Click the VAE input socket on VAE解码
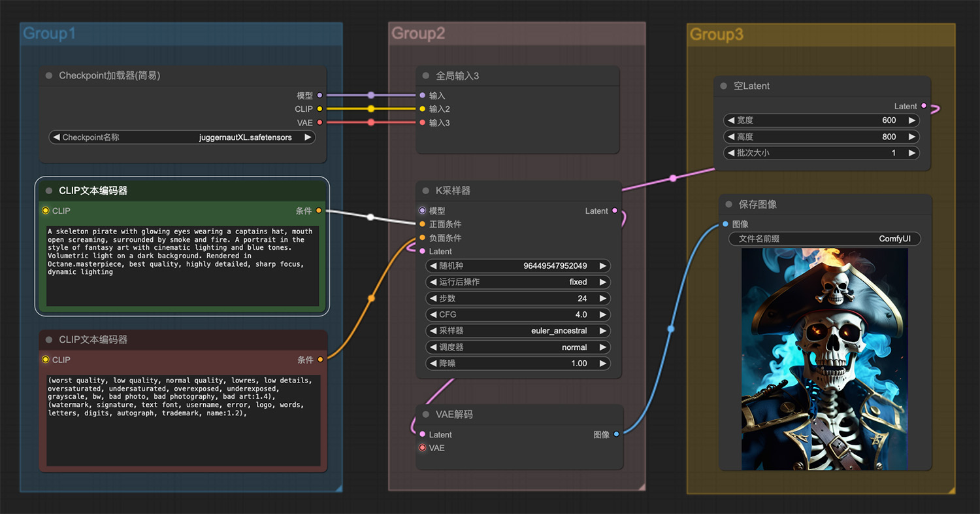The width and height of the screenshot is (980, 514). pyautogui.click(x=423, y=448)
